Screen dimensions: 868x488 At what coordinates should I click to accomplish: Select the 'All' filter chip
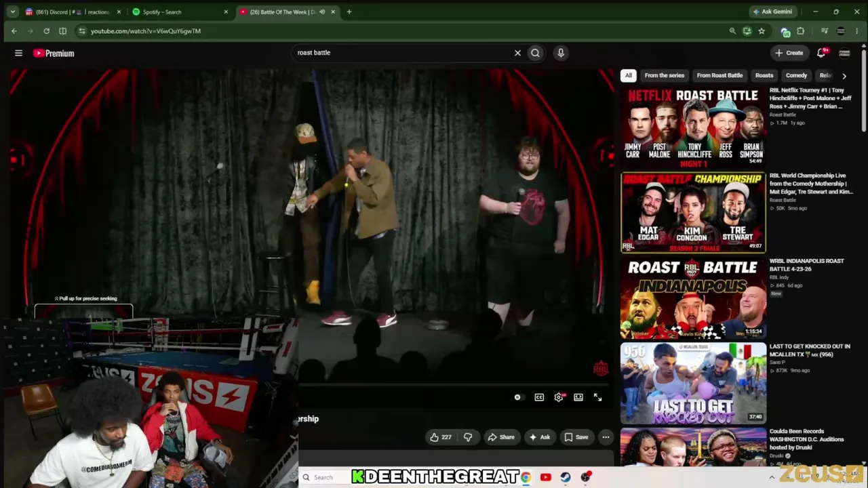click(x=629, y=75)
